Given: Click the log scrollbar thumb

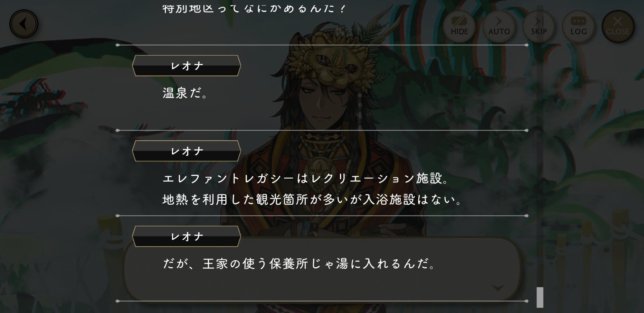Looking at the screenshot, I should click(x=540, y=297).
